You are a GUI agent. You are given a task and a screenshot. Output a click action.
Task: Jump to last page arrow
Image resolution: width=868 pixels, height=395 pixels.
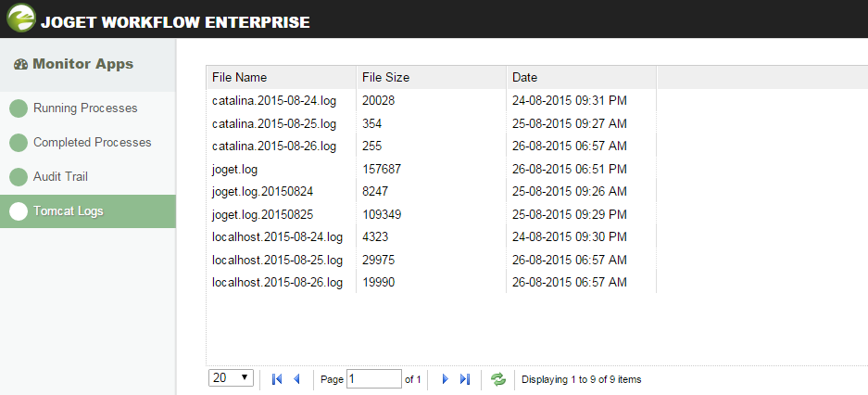point(465,378)
